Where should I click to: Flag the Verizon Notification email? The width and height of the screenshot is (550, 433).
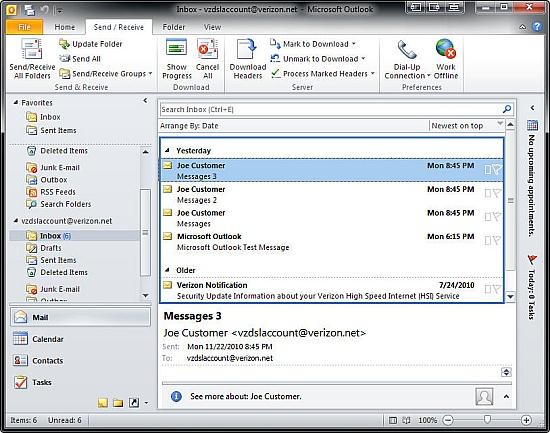point(497,289)
